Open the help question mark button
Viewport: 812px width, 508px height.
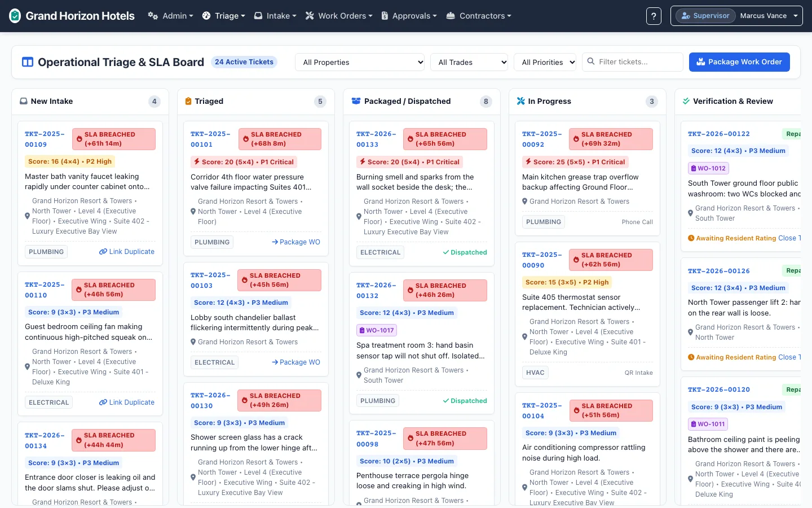click(x=654, y=16)
